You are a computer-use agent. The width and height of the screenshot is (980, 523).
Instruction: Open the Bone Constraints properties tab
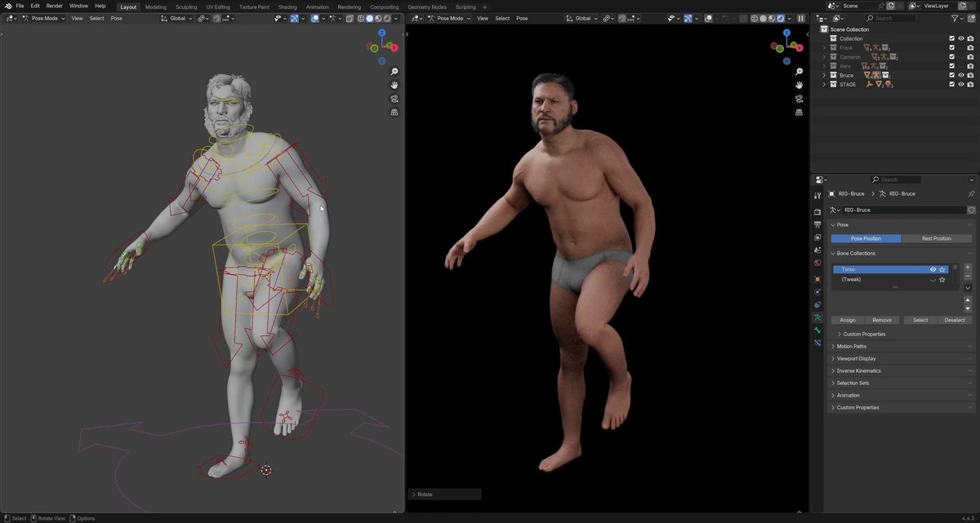coord(817,343)
